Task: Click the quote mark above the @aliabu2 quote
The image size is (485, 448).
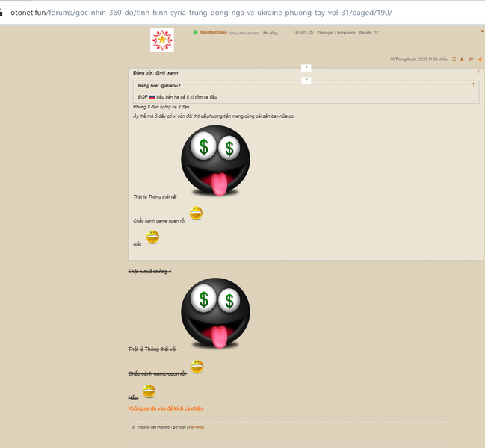Action: click(x=306, y=81)
